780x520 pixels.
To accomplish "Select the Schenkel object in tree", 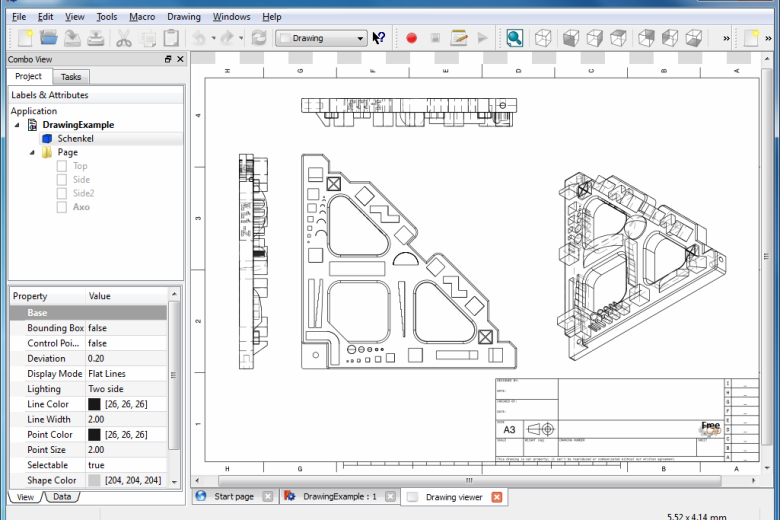I will tap(75, 139).
